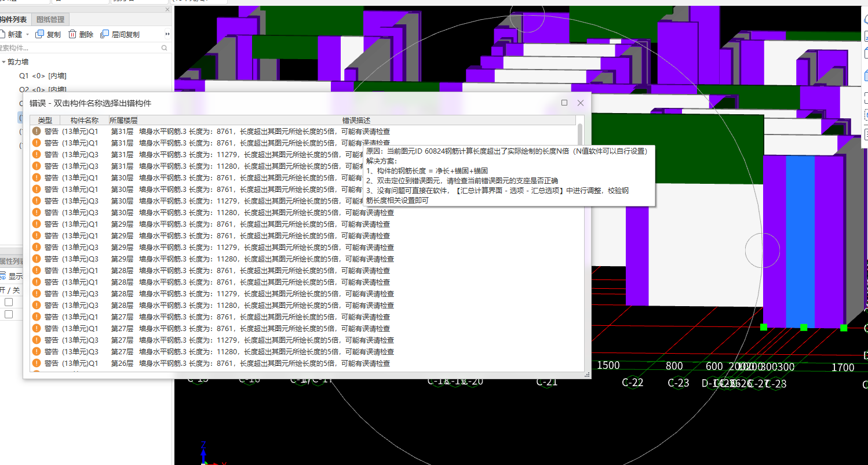Open the 新建 dropdown arrow

click(x=28, y=35)
